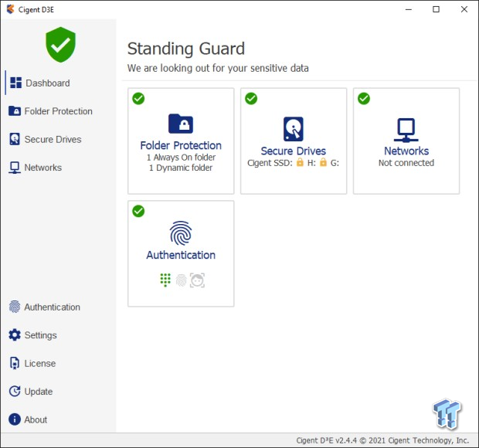Click the green PIN keypad icon
479x448 pixels.
pos(165,280)
